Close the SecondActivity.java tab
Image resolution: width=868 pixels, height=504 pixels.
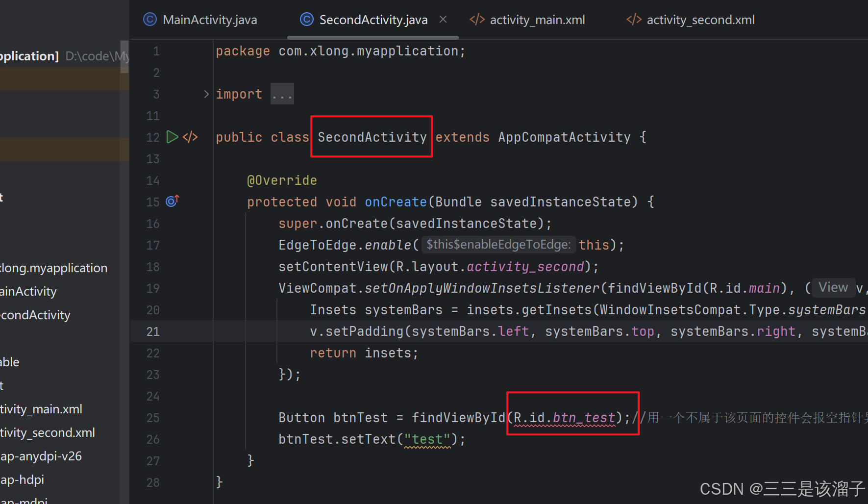[443, 19]
